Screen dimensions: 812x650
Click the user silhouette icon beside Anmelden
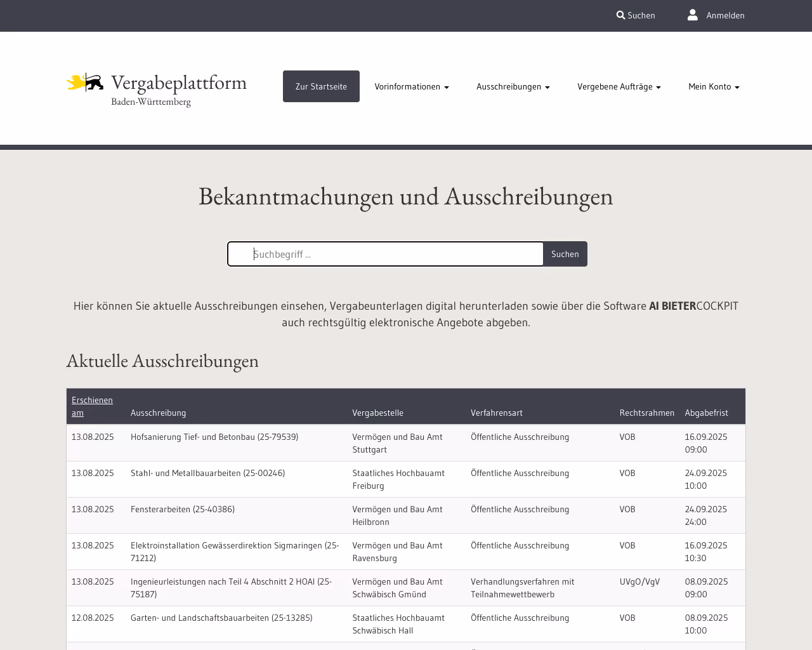point(693,14)
